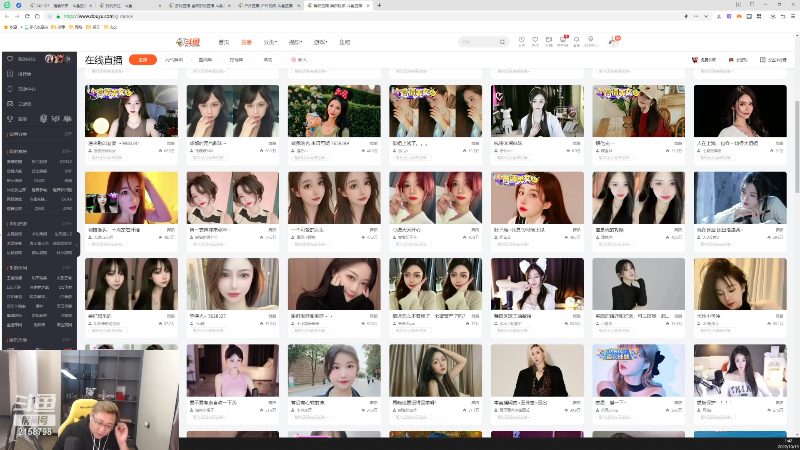Select the orange 全部 filter pill

(143, 60)
